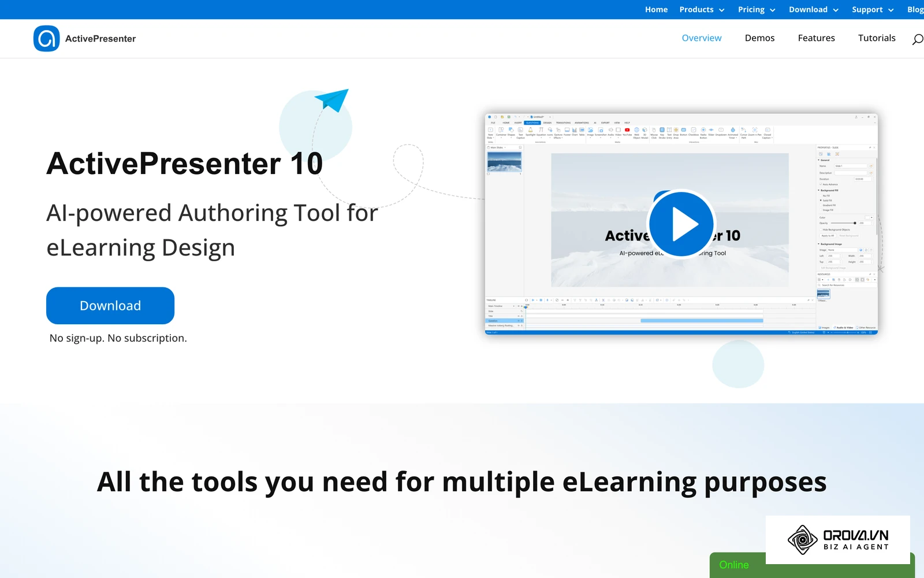
Task: Click the blue Download button
Action: pos(110,306)
